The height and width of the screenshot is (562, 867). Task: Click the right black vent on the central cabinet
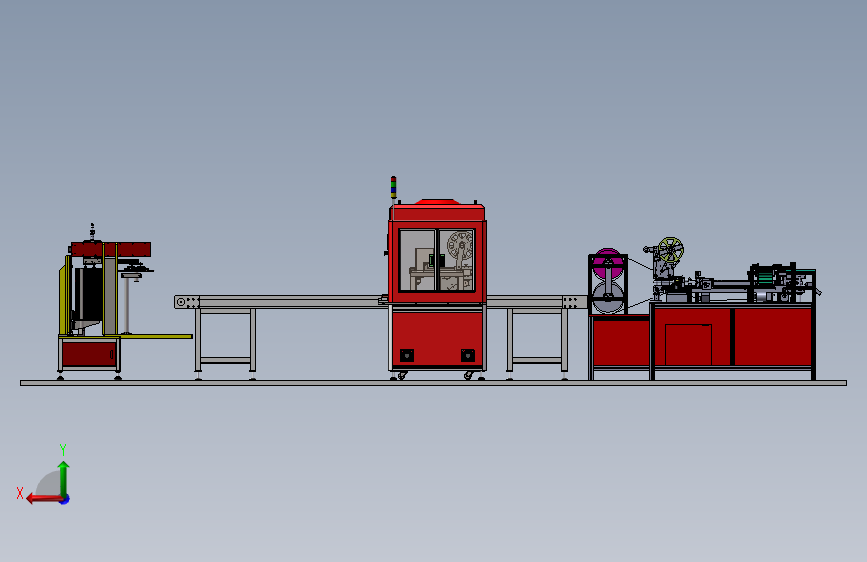pyautogui.click(x=468, y=355)
